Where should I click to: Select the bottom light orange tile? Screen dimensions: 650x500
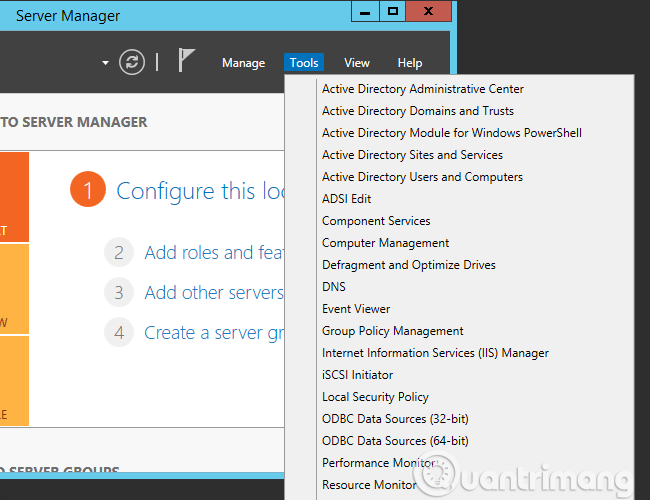point(14,381)
